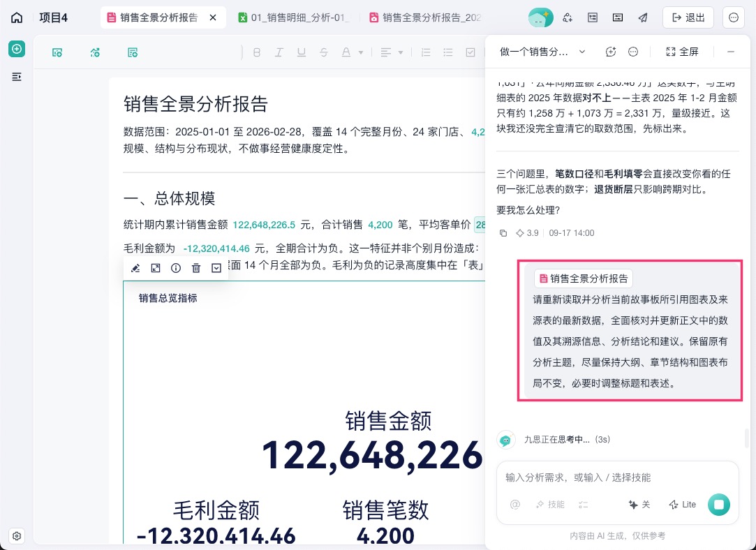Screen dimensions: 756x550
Task: Click the green add-new plus button in sidebar
Action: (x=17, y=49)
